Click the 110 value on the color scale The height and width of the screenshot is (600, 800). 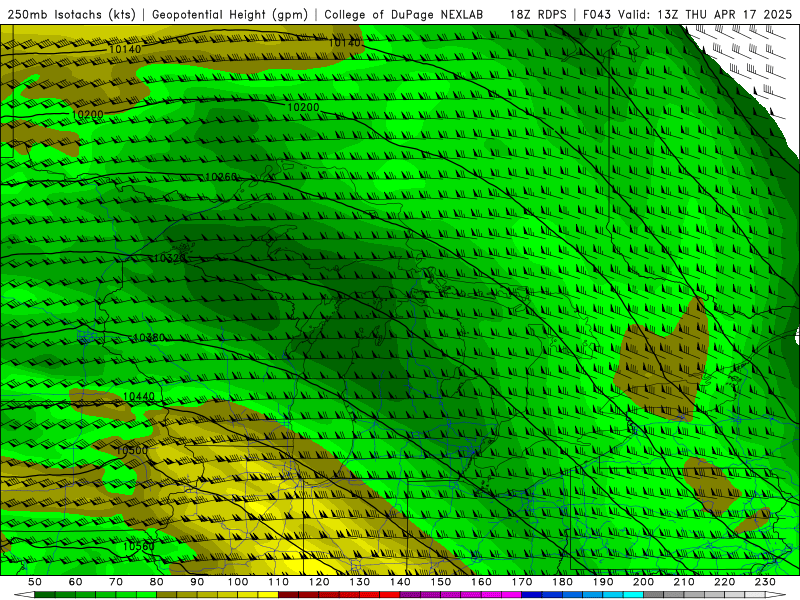(279, 582)
